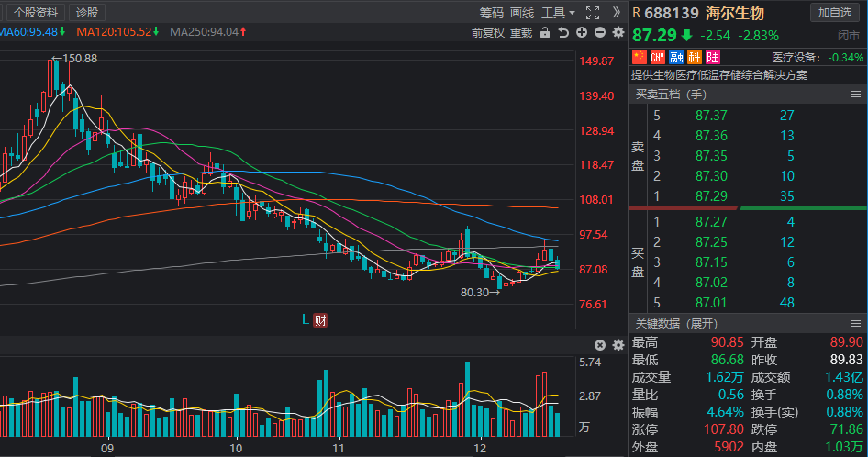The width and height of the screenshot is (868, 457).
Task: Select buy level 2 price 87.25
Action: [711, 242]
